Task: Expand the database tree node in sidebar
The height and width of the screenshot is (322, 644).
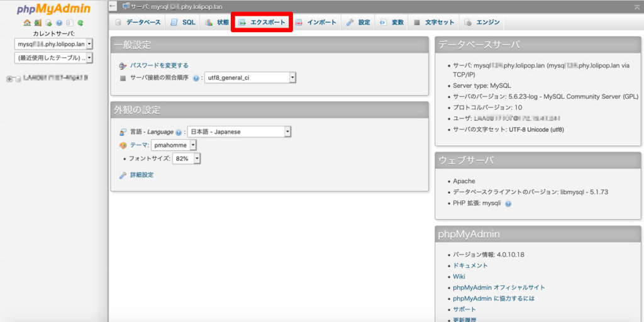Action: [x=9, y=79]
